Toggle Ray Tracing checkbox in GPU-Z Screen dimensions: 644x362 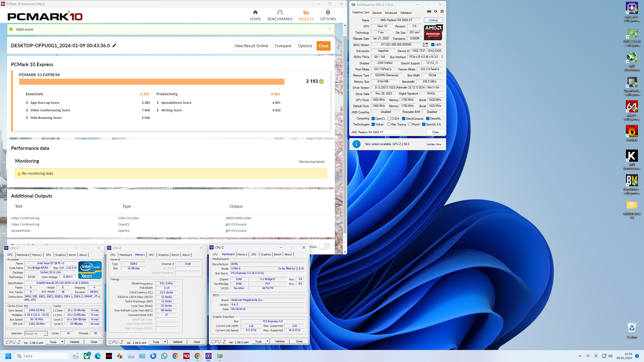point(389,124)
